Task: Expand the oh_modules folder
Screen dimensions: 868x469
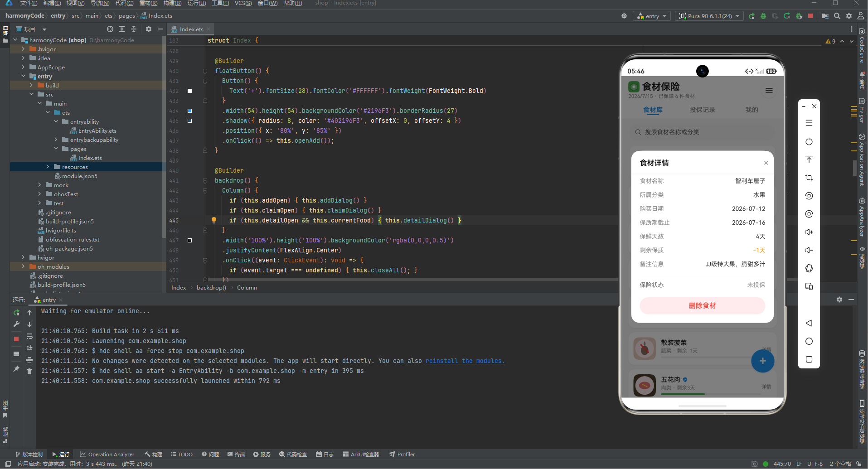Action: pyautogui.click(x=23, y=267)
